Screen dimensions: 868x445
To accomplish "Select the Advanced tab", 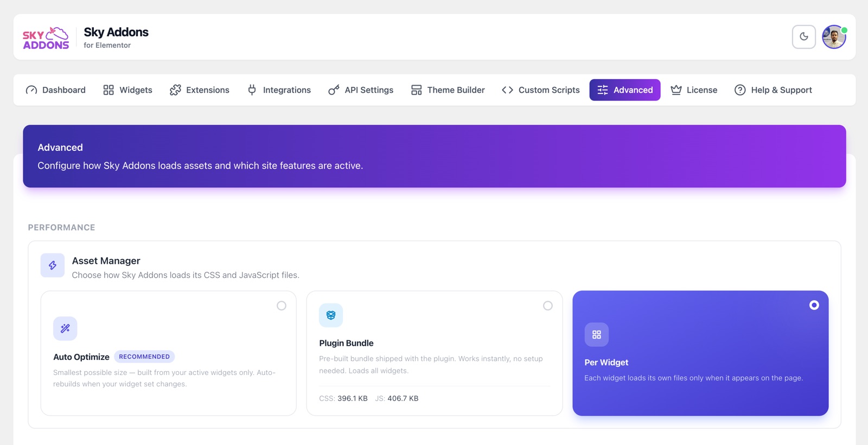I will (625, 90).
